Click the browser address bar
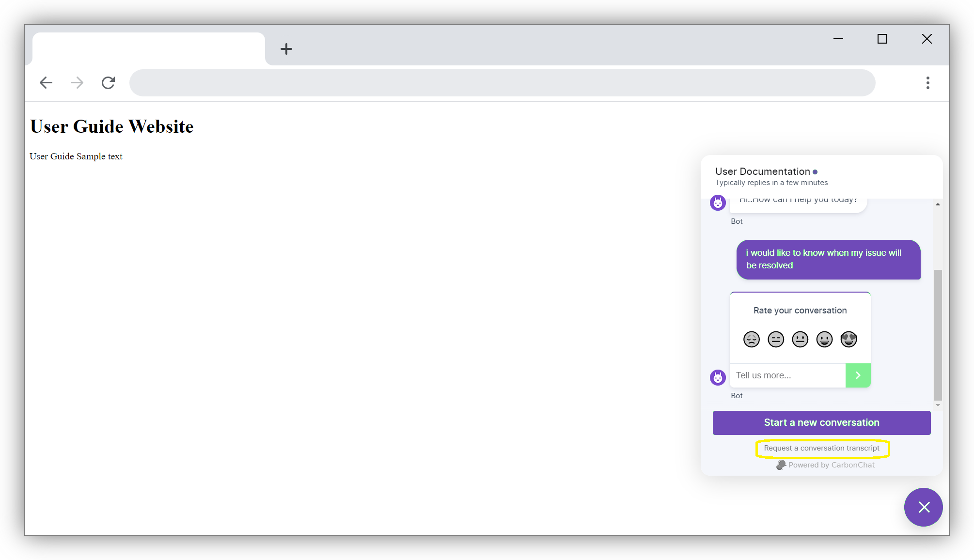This screenshot has height=560, width=974. pyautogui.click(x=502, y=83)
